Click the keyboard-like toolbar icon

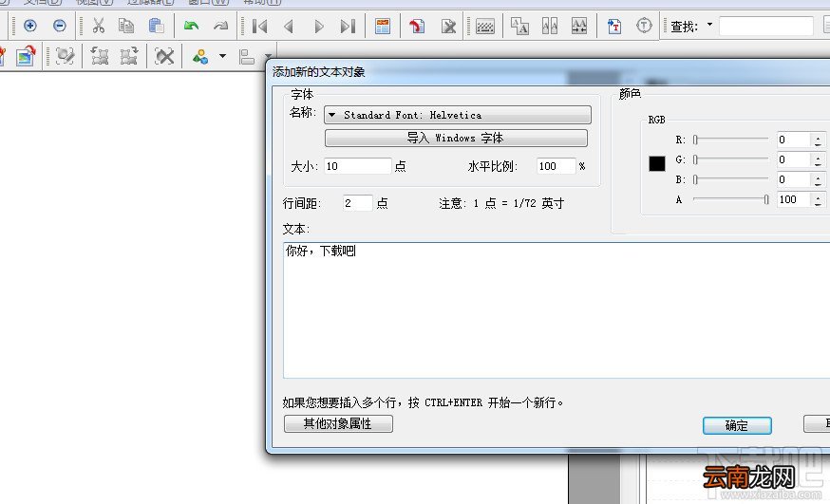pos(485,27)
